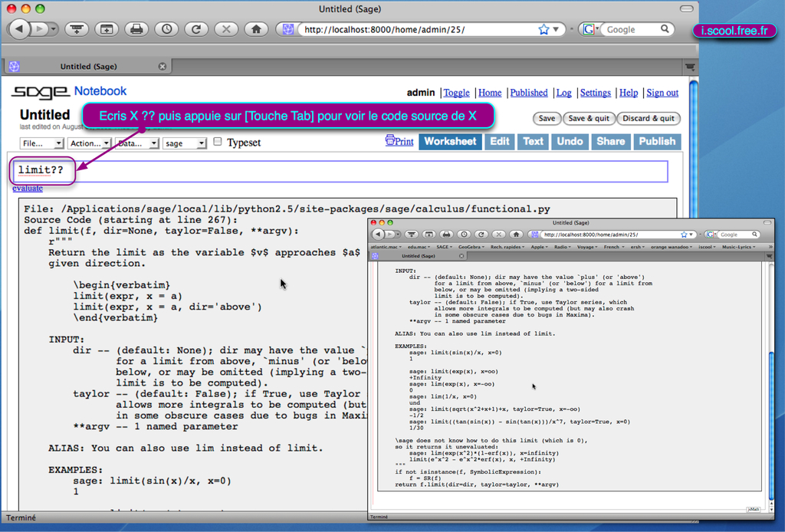Click the Undo tab
The image size is (785, 532).
tap(570, 142)
